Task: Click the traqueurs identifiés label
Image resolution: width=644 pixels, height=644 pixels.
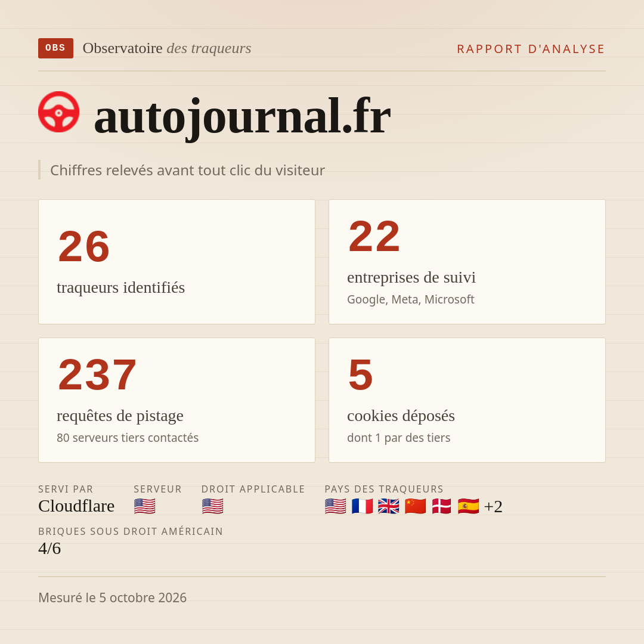Action: click(x=120, y=287)
